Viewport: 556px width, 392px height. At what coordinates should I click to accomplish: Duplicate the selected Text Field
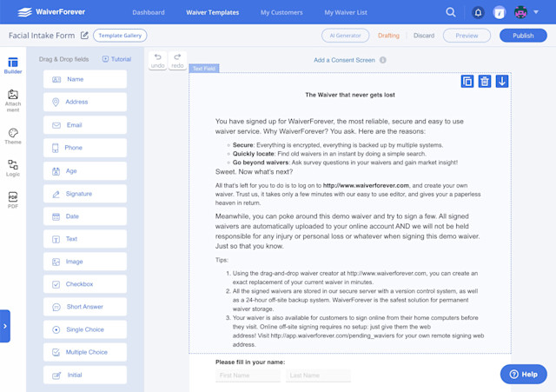[x=467, y=81]
